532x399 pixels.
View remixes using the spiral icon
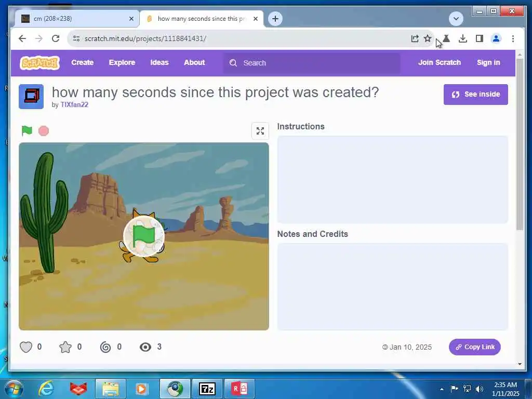pyautogui.click(x=105, y=347)
